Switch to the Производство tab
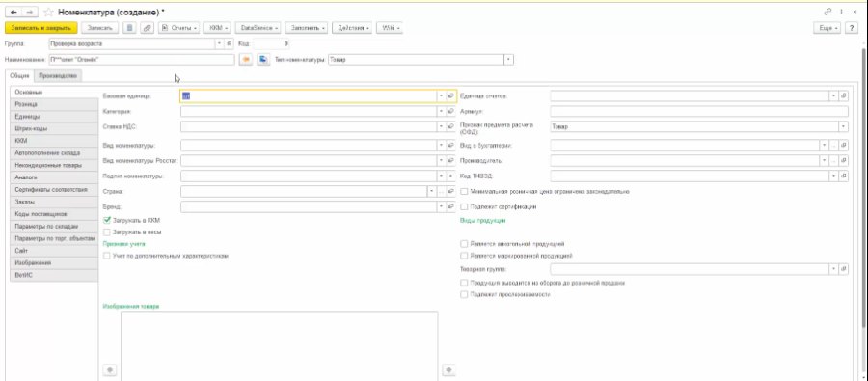Image resolution: width=868 pixels, height=381 pixels. click(58, 76)
